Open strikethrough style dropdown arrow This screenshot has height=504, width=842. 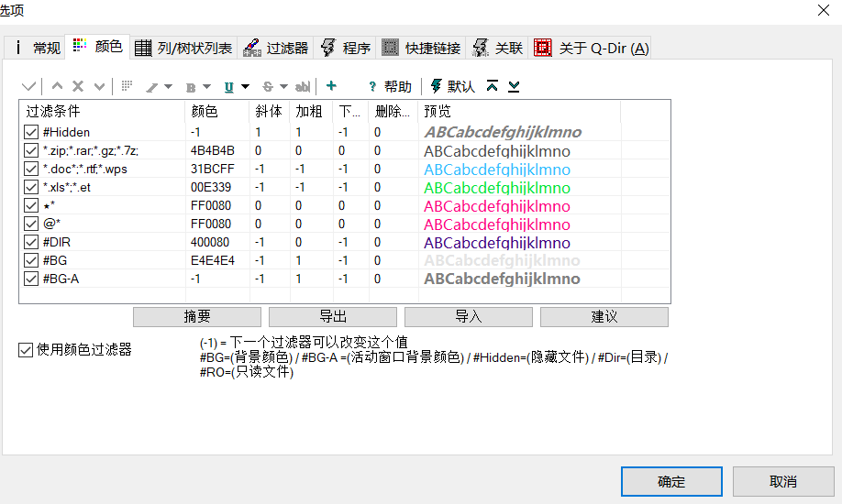(x=284, y=87)
